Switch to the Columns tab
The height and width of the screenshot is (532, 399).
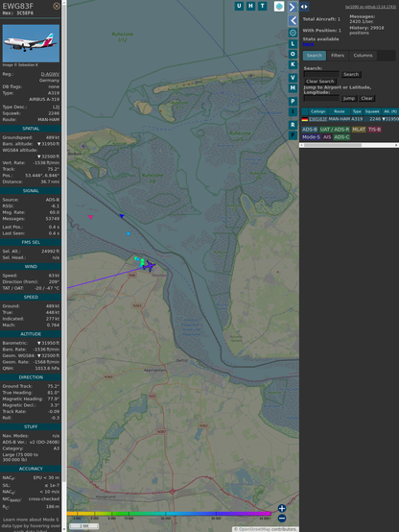[x=363, y=56]
